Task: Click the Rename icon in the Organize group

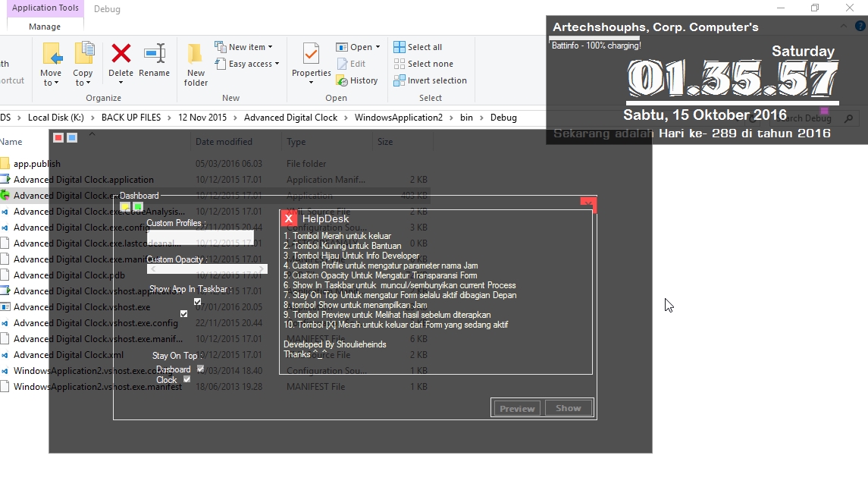Action: [155, 54]
